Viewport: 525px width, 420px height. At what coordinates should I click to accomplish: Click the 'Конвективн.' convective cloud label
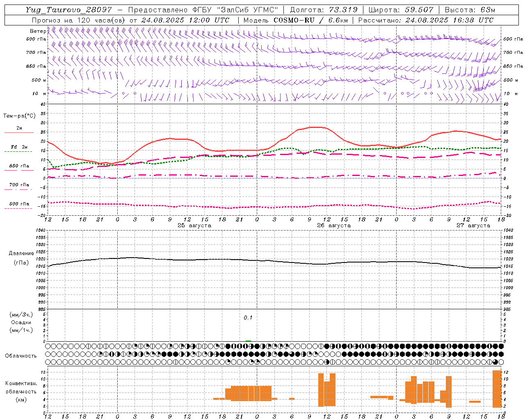click(21, 383)
